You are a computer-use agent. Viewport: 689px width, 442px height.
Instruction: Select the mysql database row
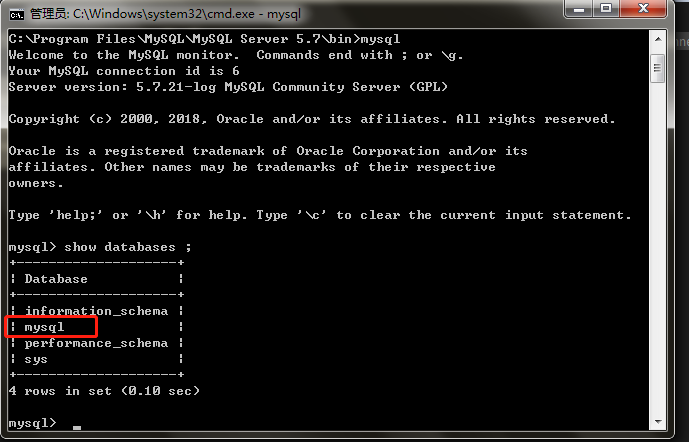click(x=96, y=327)
